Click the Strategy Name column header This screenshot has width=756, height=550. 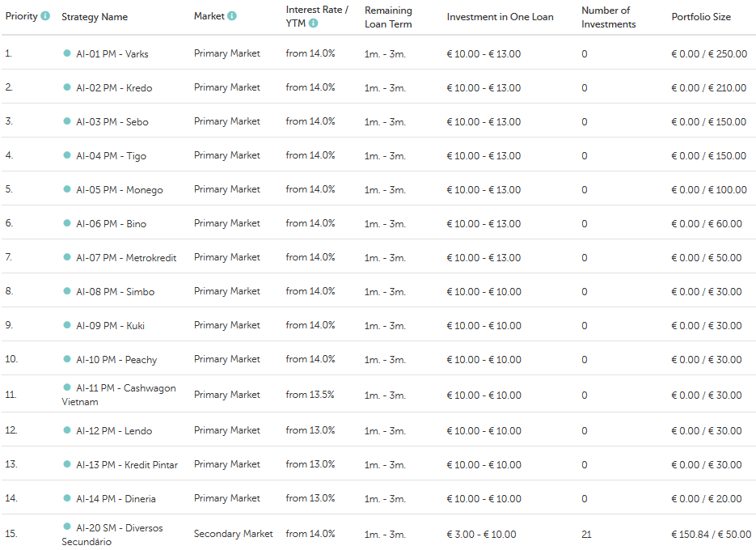pyautogui.click(x=95, y=17)
